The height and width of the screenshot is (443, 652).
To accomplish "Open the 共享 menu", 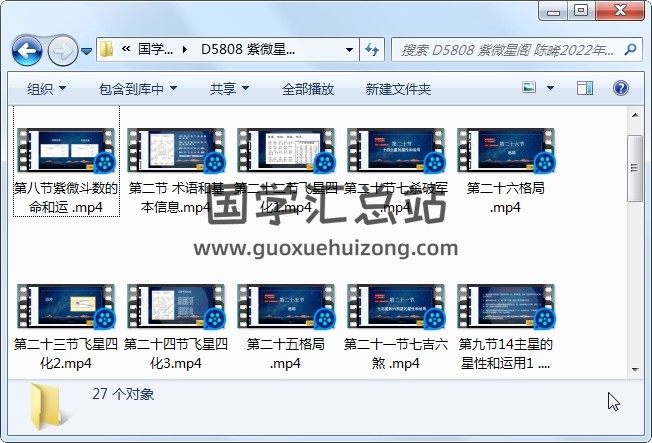I will pos(229,89).
